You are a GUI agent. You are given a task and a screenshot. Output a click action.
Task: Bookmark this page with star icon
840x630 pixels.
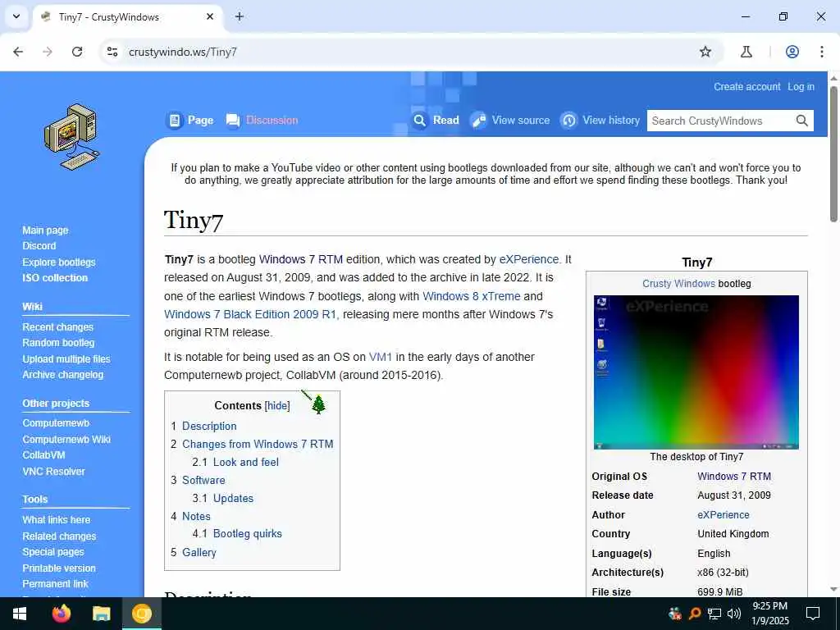tap(705, 52)
